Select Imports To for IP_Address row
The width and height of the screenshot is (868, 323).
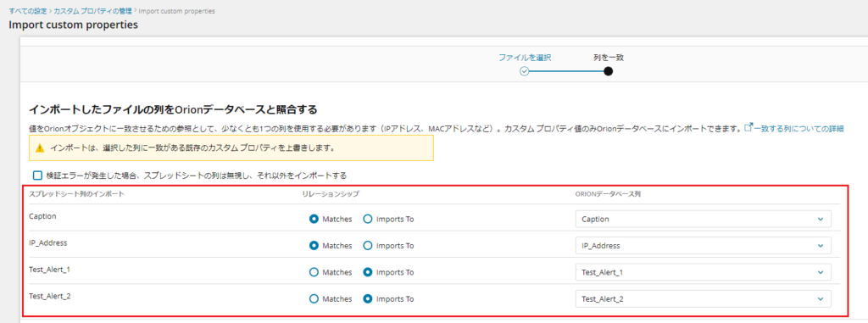(368, 246)
